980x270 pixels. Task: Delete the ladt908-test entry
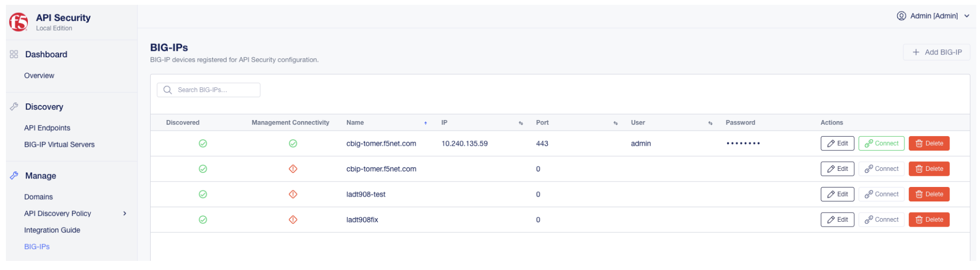(929, 194)
